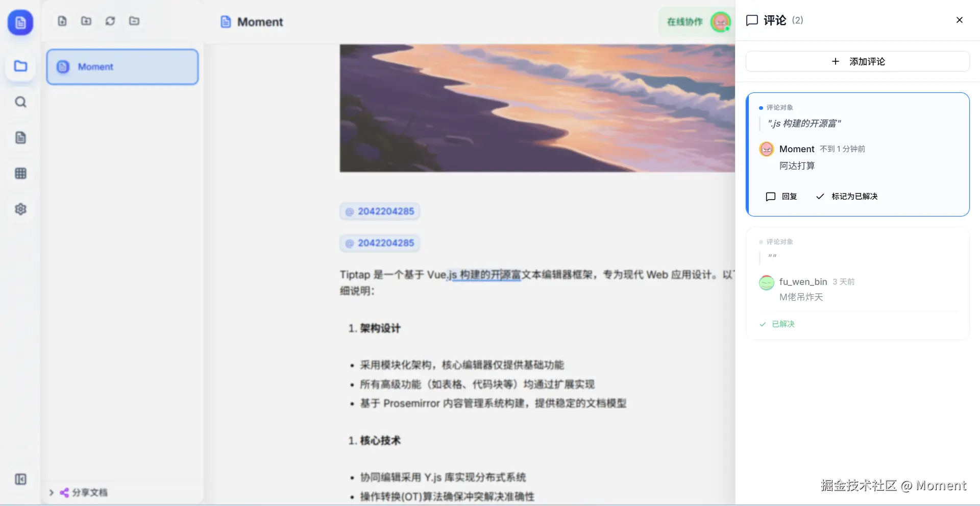Mark Moment's comment 阿达打算 as resolved
The height and width of the screenshot is (506, 980).
click(845, 196)
